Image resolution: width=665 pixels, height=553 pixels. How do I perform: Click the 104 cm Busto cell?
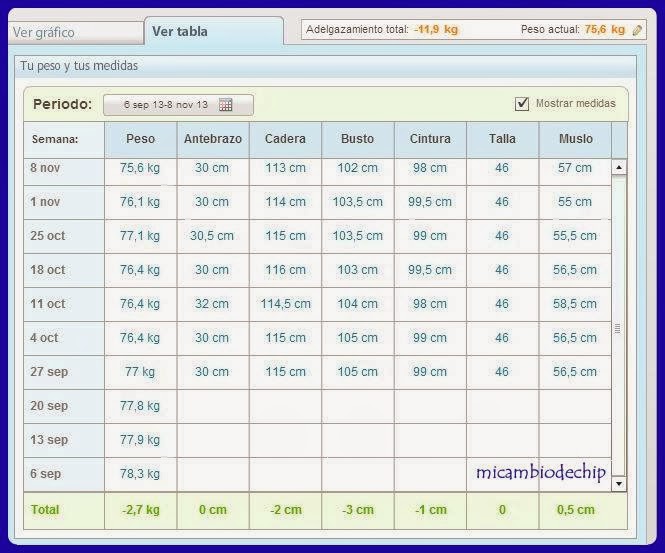358,304
